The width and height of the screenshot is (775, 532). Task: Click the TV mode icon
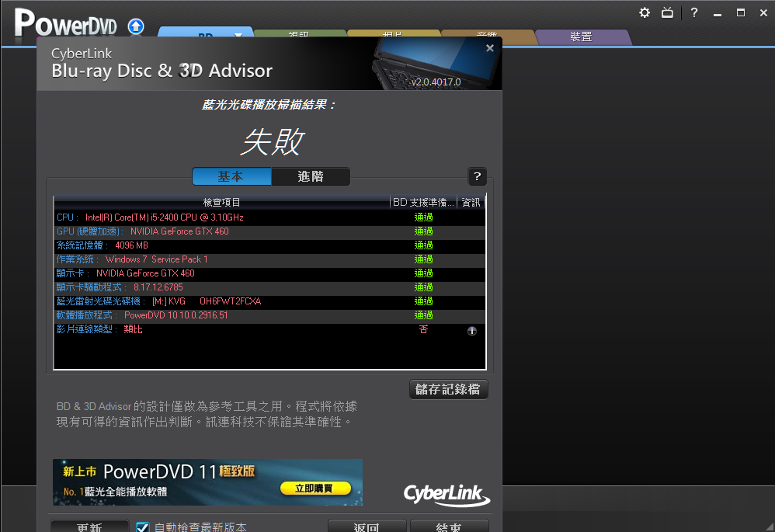coord(667,12)
